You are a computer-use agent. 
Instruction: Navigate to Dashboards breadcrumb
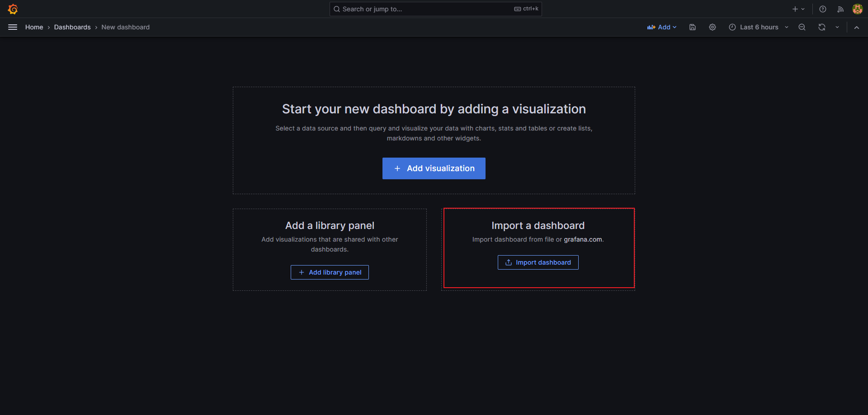pyautogui.click(x=72, y=27)
